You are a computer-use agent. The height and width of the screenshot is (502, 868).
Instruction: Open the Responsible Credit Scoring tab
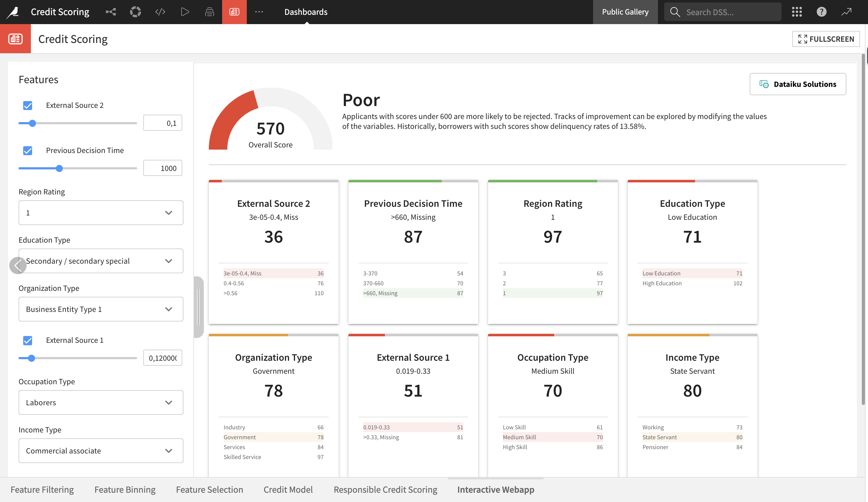[385, 489]
